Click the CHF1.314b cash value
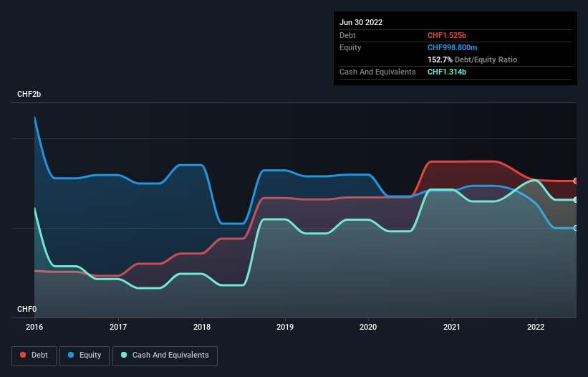 pyautogui.click(x=447, y=72)
